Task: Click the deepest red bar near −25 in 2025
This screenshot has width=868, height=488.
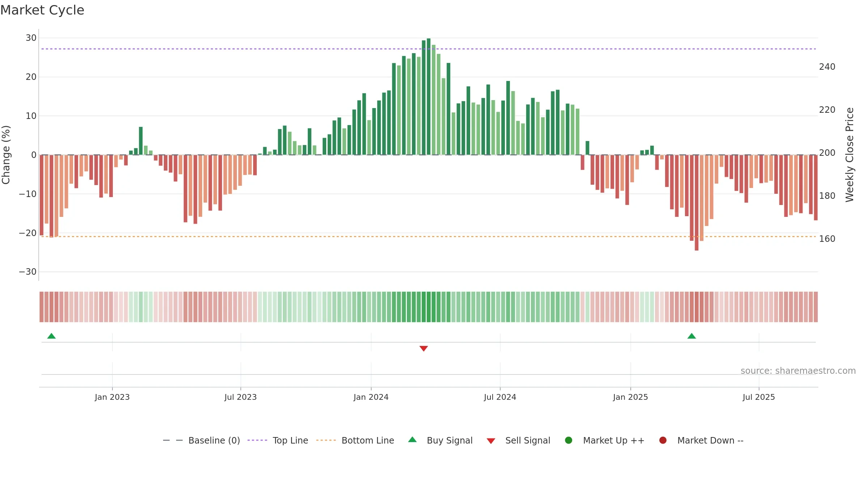Action: (697, 202)
